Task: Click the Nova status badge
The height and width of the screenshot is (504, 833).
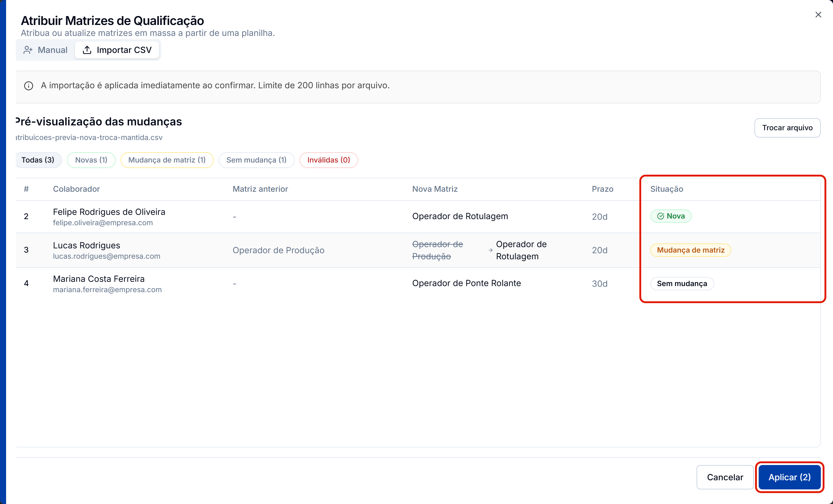Action: 671,216
